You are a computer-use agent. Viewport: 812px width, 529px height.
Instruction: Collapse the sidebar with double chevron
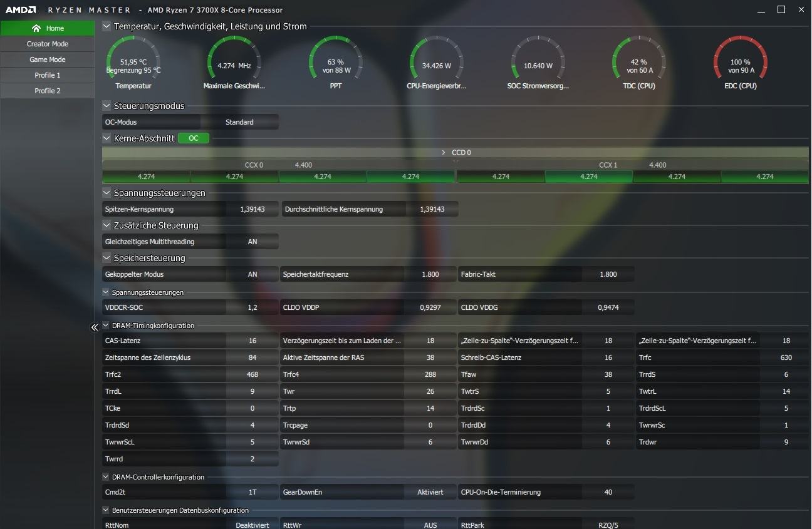point(95,327)
